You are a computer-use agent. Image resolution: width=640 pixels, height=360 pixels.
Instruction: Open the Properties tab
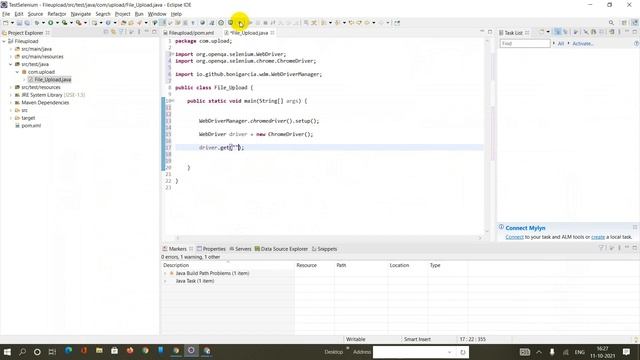point(211,249)
